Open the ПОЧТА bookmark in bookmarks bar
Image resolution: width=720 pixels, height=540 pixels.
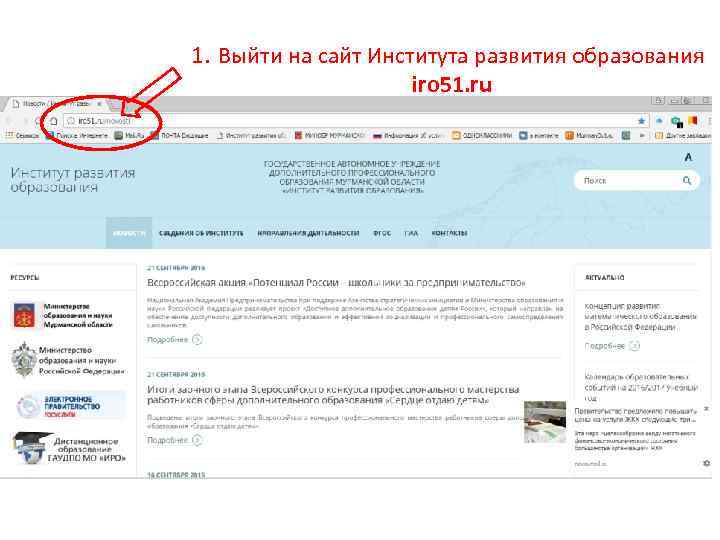180,135
